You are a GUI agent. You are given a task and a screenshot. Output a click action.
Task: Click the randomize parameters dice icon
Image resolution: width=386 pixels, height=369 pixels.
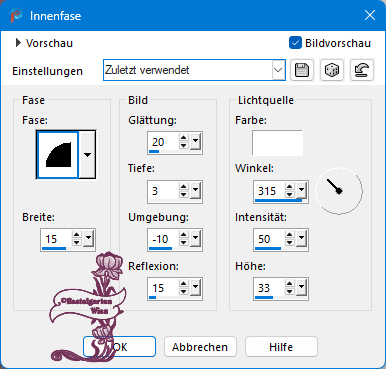[332, 70]
